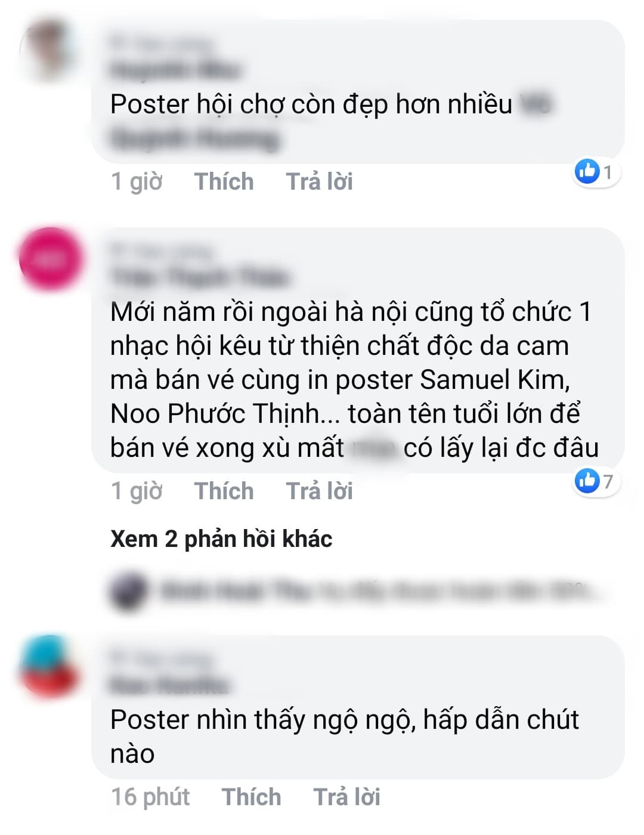The height and width of the screenshot is (835, 644).
Task: Reply to the Samuel Kim poster comment
Action: tap(319, 491)
